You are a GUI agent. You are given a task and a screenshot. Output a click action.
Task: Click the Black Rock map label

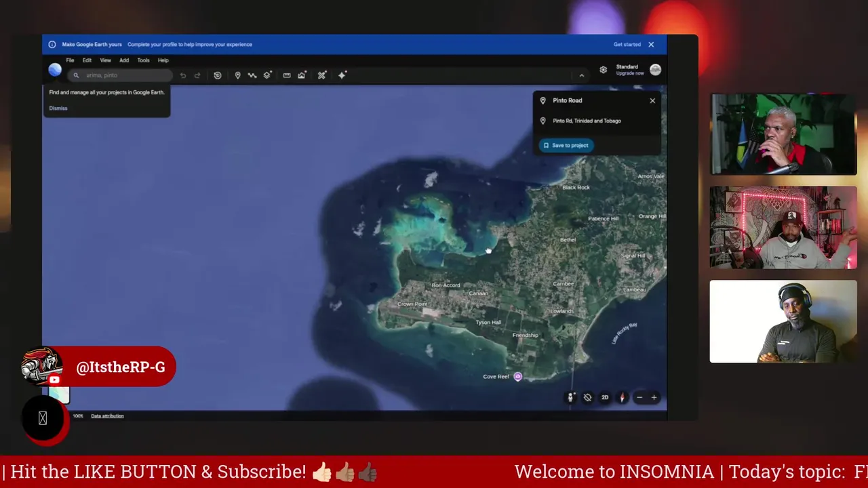[576, 188]
